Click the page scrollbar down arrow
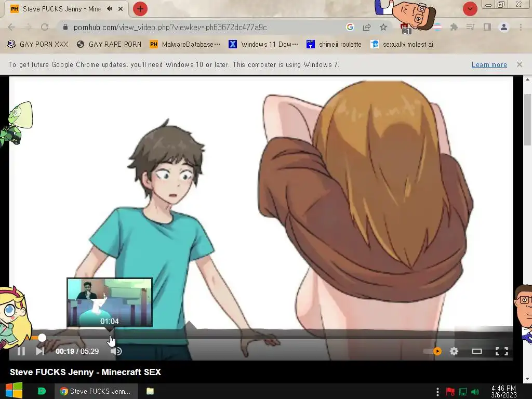This screenshot has width=532, height=399. click(528, 379)
